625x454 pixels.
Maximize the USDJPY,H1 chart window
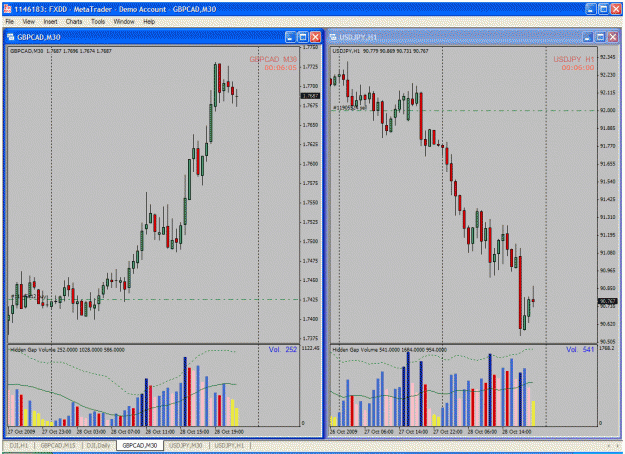[x=600, y=37]
